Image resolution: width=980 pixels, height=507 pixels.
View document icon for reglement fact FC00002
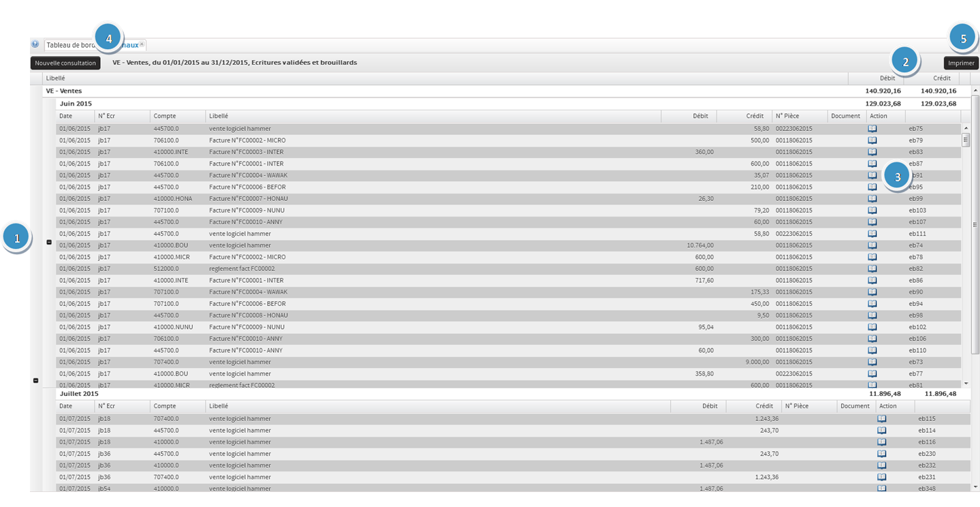click(872, 268)
